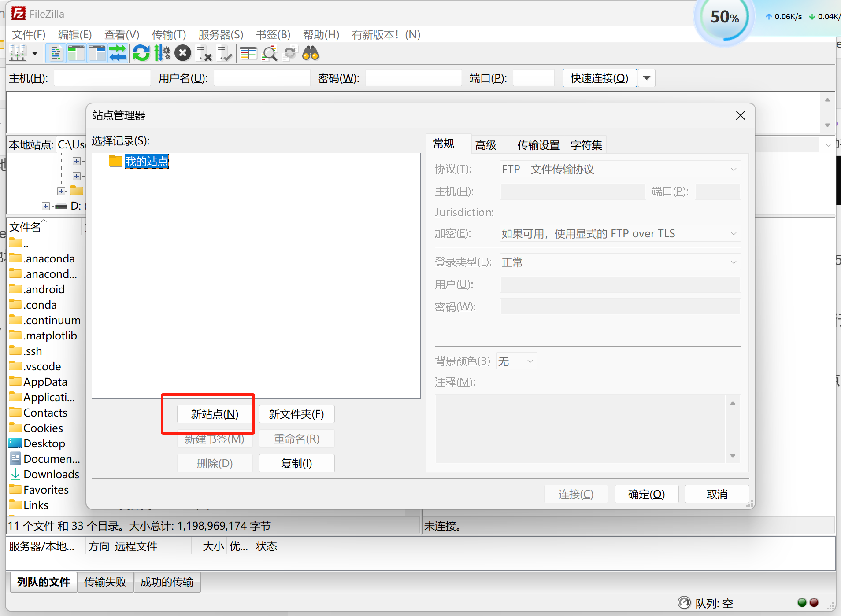Viewport: 841px width, 616px height.
Task: Close the 站点管理器 dialog
Action: coord(740,115)
